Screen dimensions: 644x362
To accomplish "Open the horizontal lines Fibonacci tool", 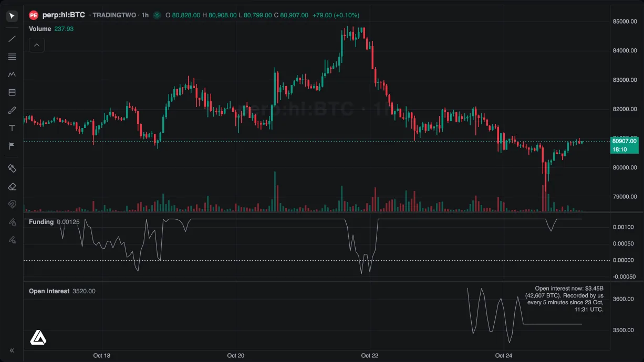I will coord(12,57).
